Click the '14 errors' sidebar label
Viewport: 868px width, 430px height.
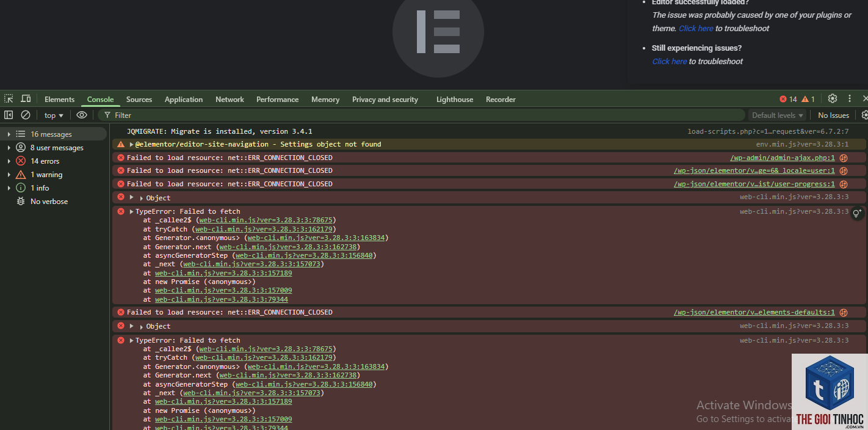click(x=45, y=161)
